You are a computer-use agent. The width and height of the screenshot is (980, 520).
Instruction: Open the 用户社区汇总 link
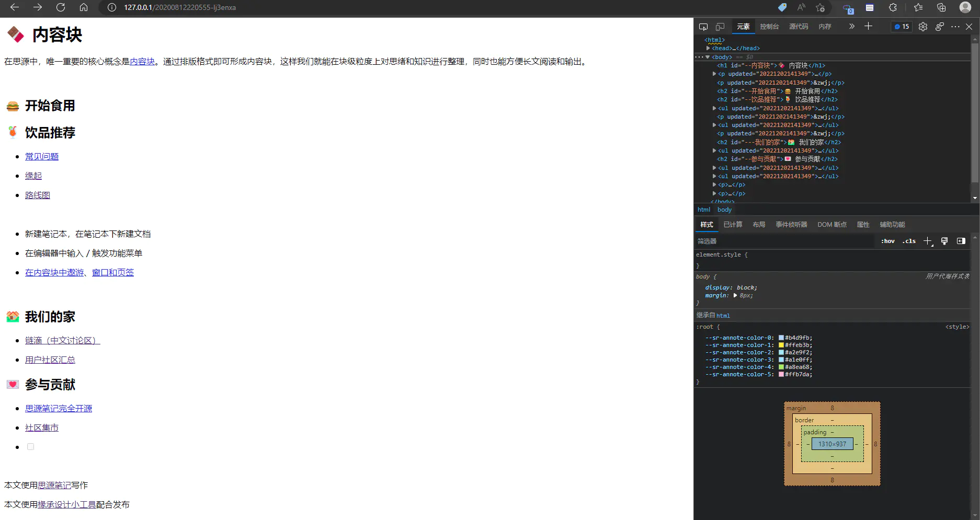click(x=50, y=360)
